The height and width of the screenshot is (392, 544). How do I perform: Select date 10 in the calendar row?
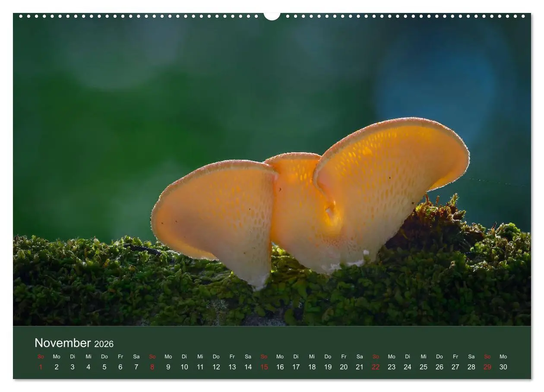184,367
